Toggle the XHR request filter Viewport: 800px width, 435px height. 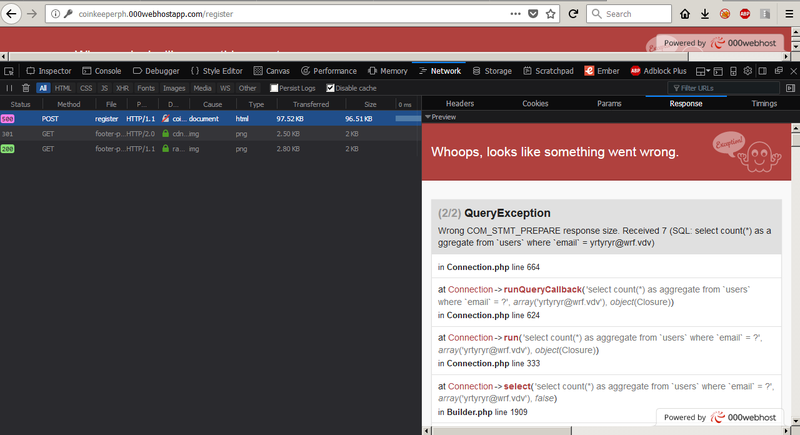[x=122, y=88]
